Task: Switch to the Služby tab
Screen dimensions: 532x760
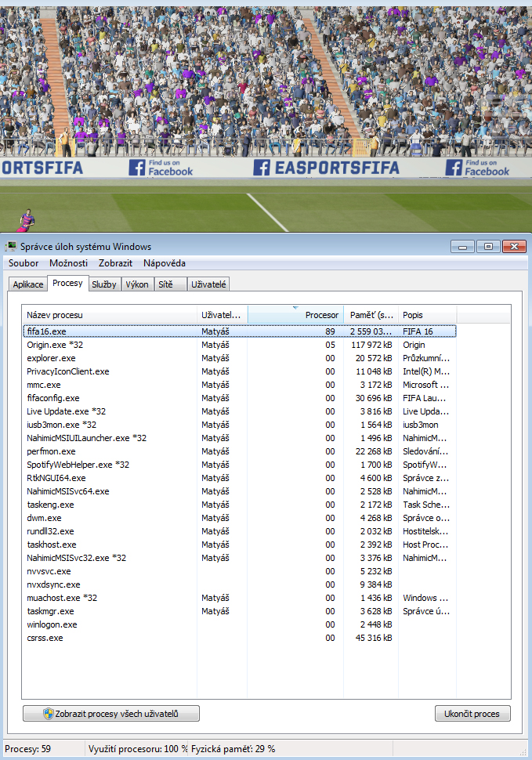Action: pos(104,284)
